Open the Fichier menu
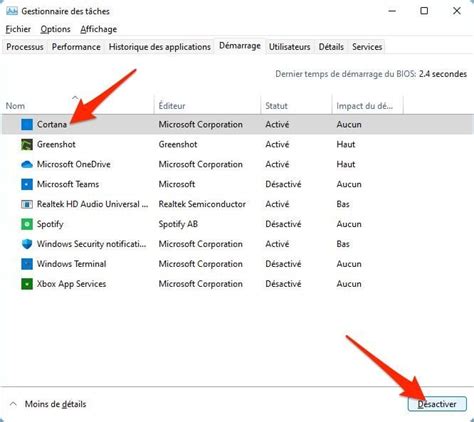 coord(18,29)
